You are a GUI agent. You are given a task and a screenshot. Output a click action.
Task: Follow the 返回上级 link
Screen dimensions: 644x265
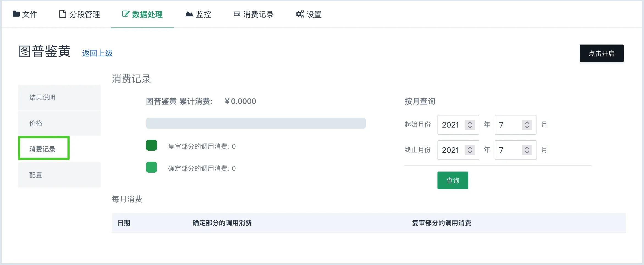97,53
